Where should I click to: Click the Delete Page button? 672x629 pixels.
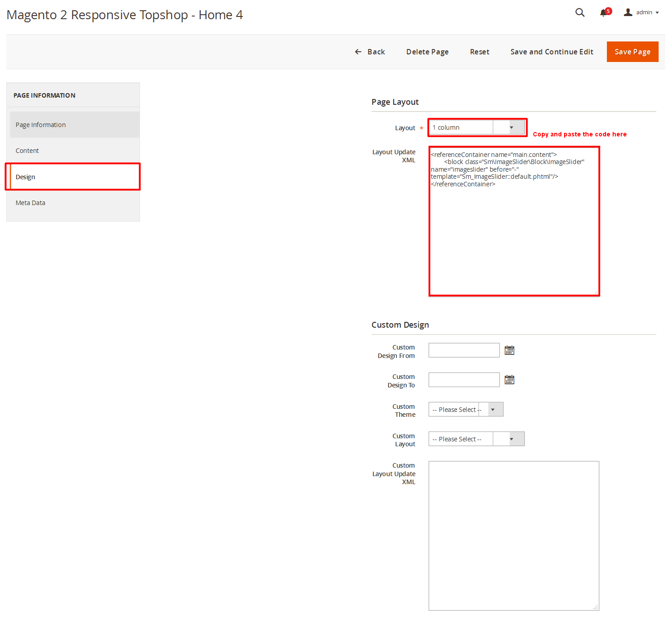(427, 52)
